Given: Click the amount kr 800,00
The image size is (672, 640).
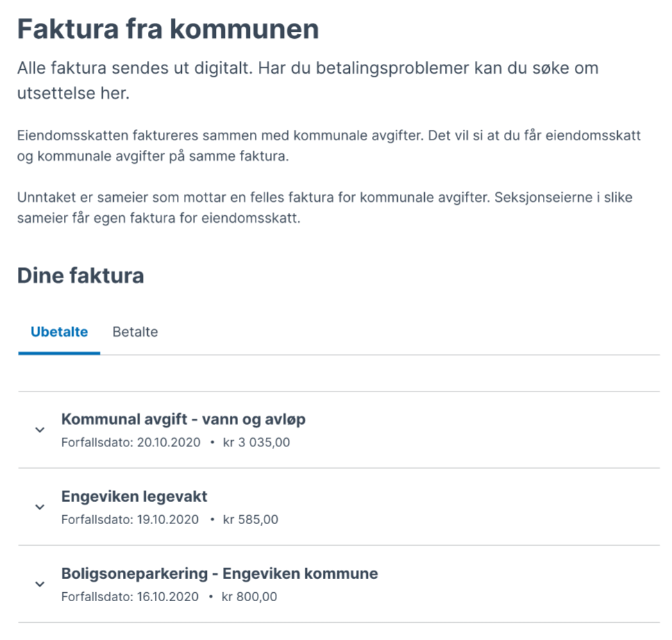Looking at the screenshot, I should 250,597.
